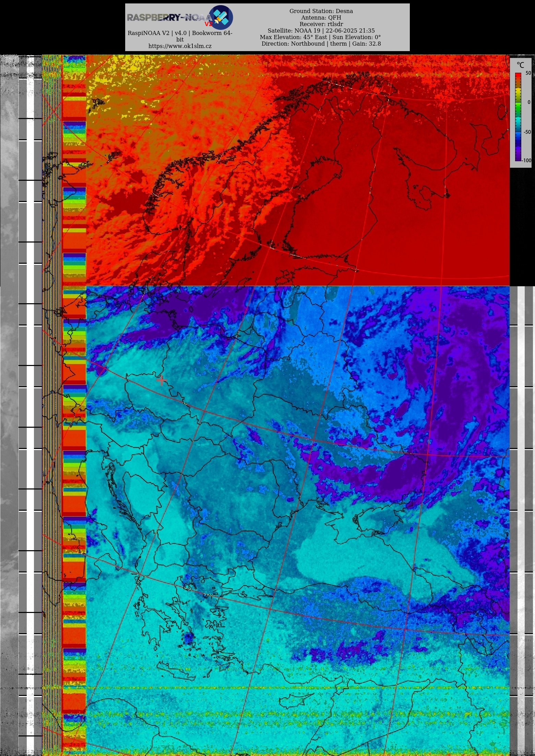
Task: Click the 'Antenna: QFH' text line
Action: tap(321, 17)
